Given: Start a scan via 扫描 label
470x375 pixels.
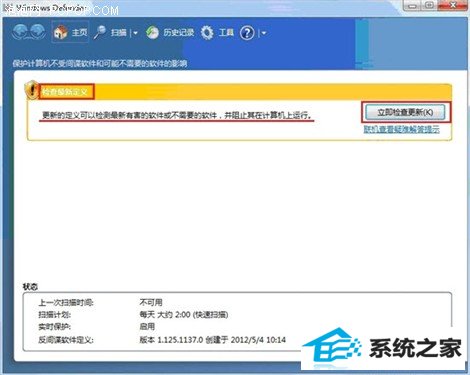Looking at the screenshot, I should 119,33.
